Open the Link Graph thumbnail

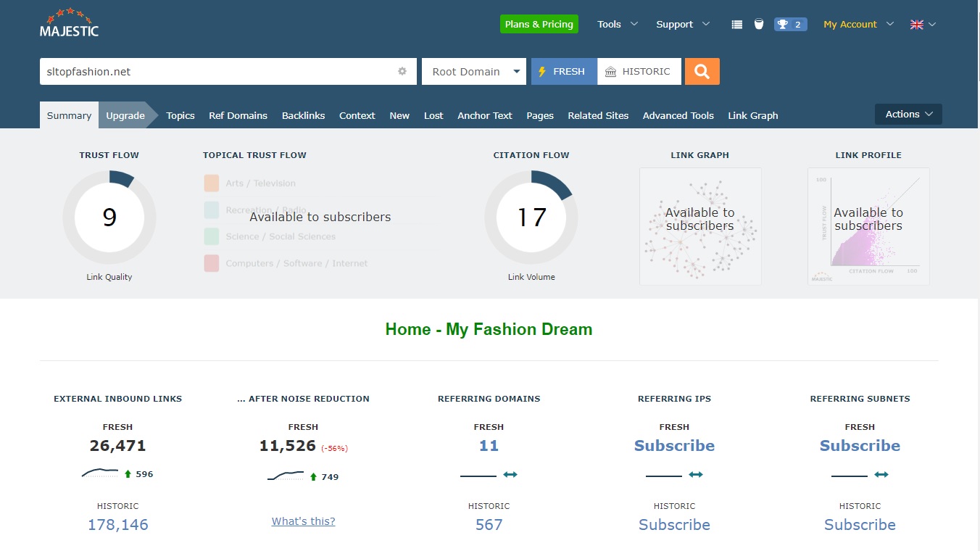tap(700, 226)
